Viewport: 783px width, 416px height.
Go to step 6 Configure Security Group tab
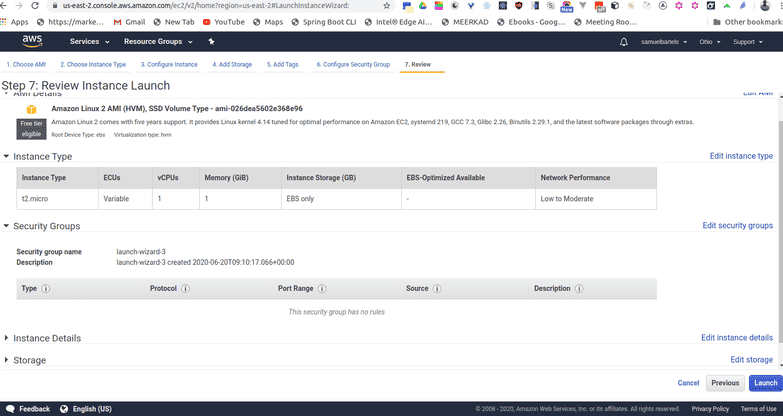click(x=353, y=64)
